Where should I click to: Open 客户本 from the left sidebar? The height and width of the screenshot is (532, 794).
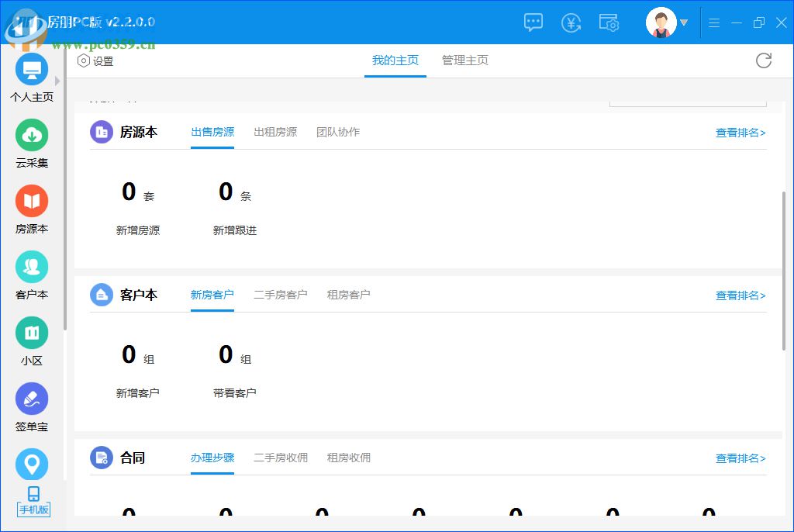click(31, 265)
